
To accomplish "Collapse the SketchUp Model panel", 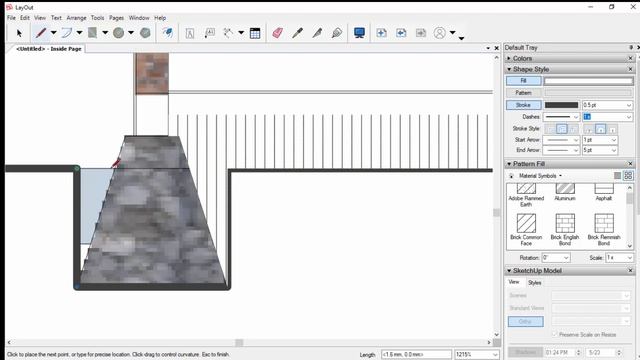I will (x=509, y=271).
